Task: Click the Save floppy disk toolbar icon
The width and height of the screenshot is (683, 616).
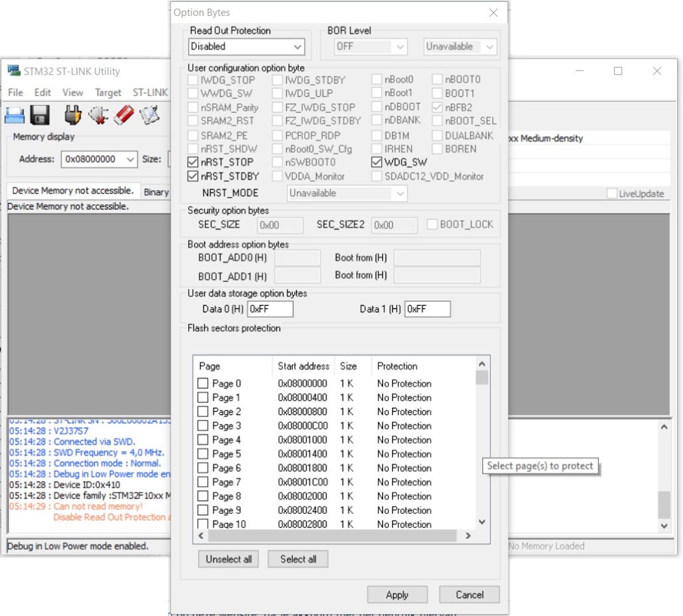Action: click(39, 115)
